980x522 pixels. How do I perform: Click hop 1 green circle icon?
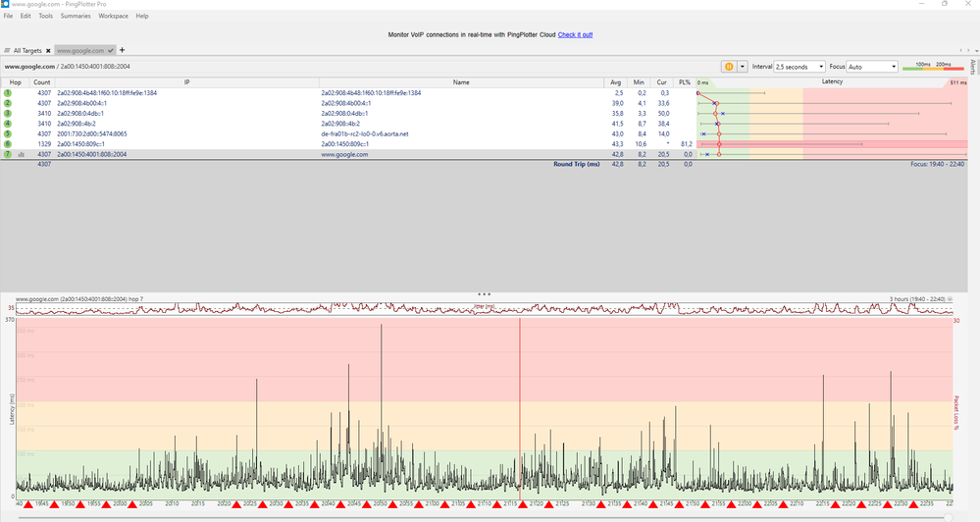point(8,92)
